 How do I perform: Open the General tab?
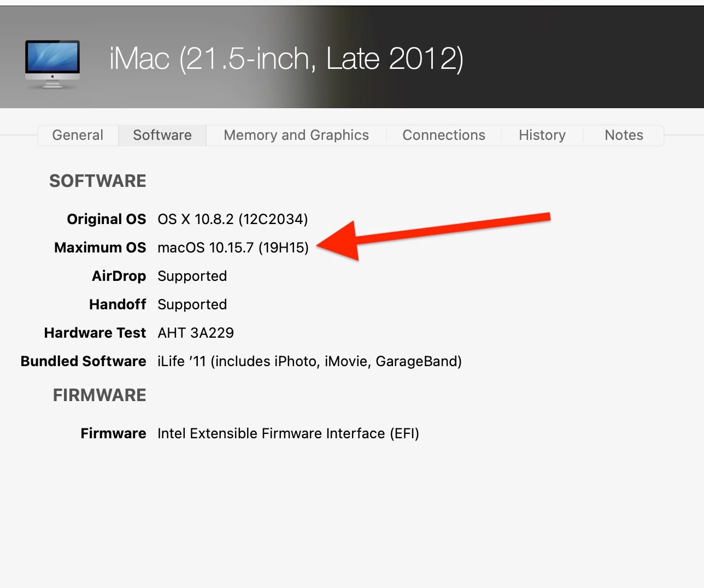pyautogui.click(x=78, y=135)
